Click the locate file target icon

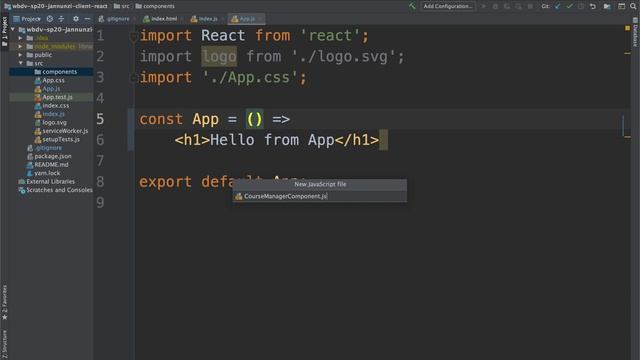(x=49, y=19)
